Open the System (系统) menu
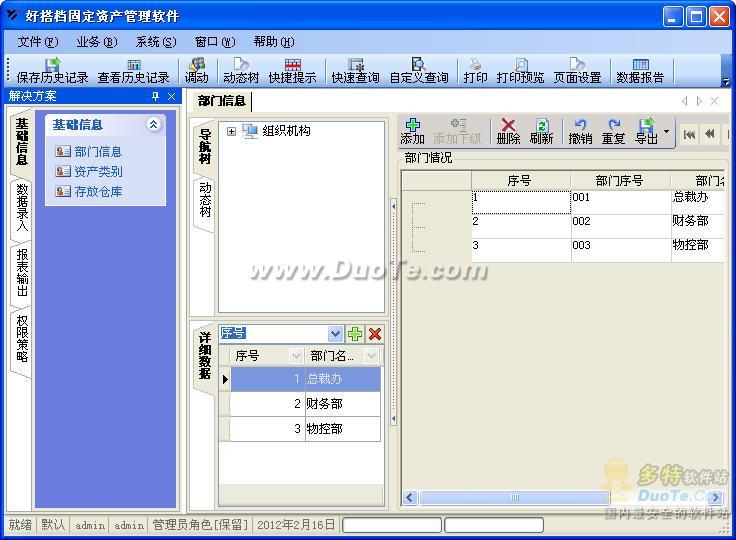Image resolution: width=736 pixels, height=540 pixels. click(x=156, y=42)
